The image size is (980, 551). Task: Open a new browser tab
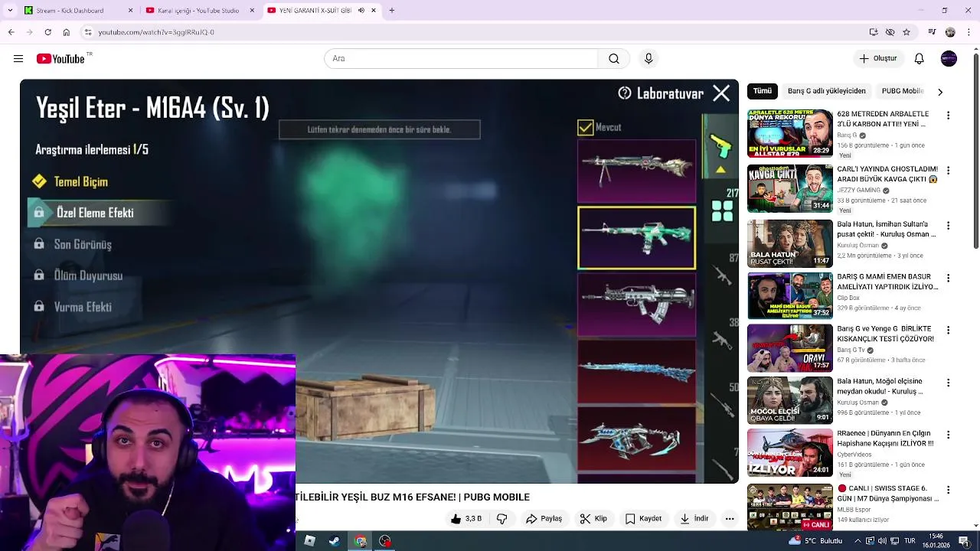tap(392, 10)
